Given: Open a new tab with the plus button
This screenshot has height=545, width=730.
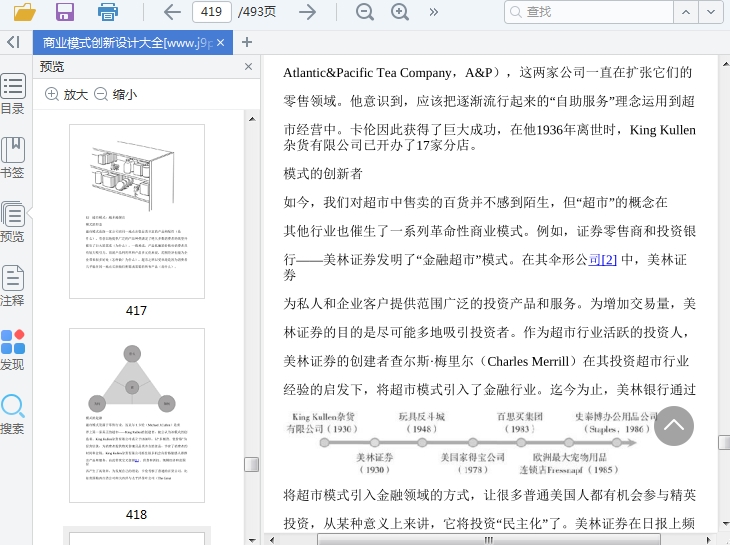Looking at the screenshot, I should point(247,42).
